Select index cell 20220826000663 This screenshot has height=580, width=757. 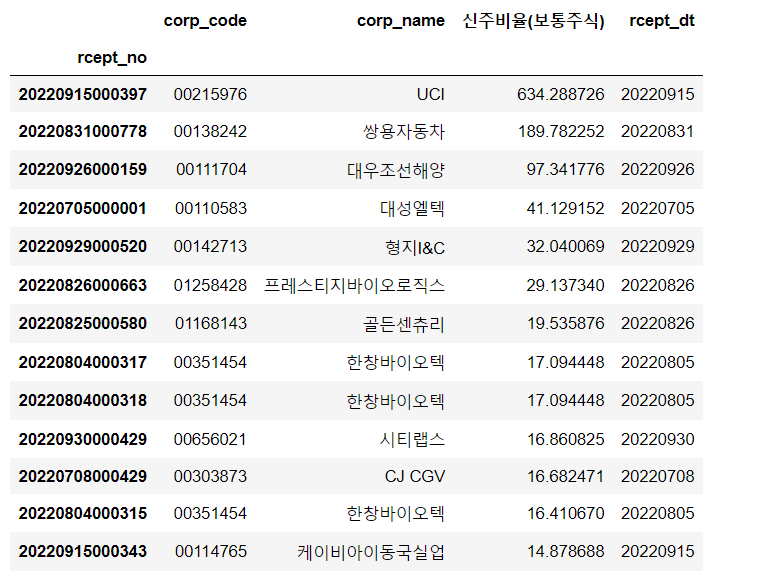point(83,285)
